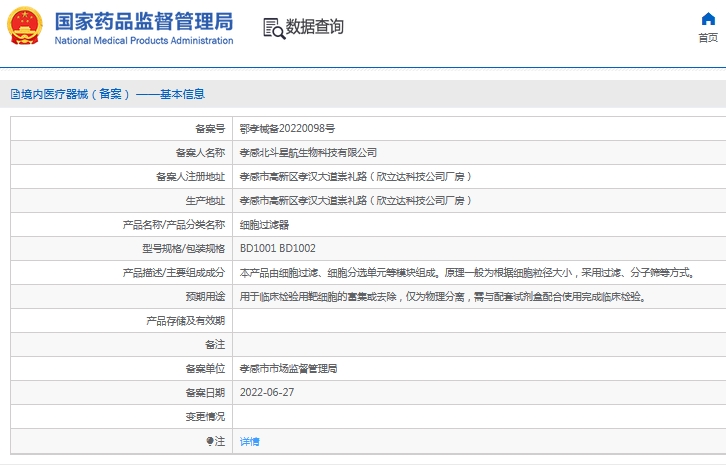Click the 境内医疗器械（备案）——基本信息 heading

(113, 94)
